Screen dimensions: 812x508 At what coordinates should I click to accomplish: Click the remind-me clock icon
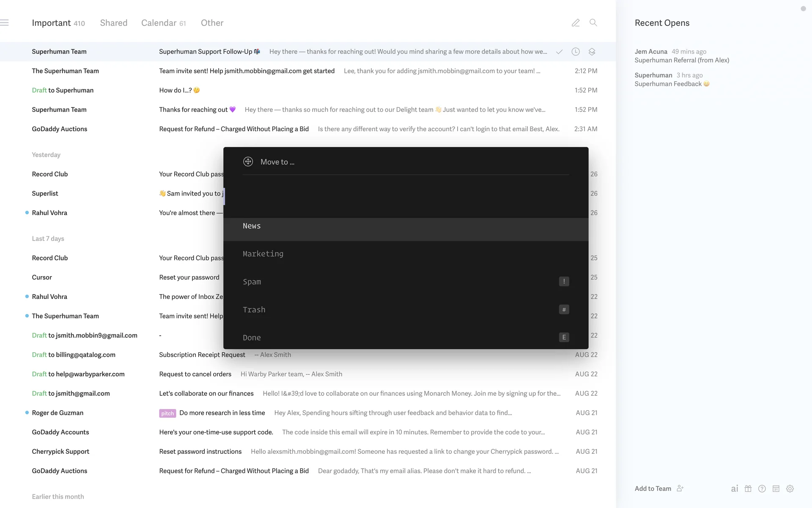tap(576, 52)
